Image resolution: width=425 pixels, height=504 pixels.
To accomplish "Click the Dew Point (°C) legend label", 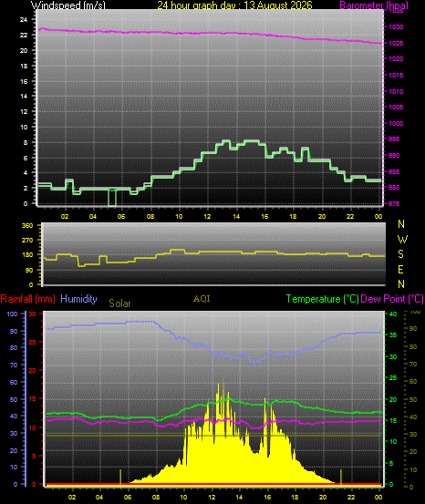I will coord(392,299).
